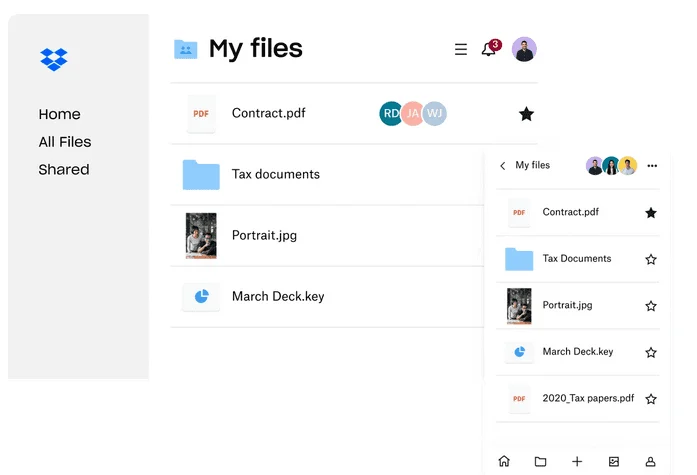Open All Files in the sidebar
The image size is (697, 475).
coord(65,142)
